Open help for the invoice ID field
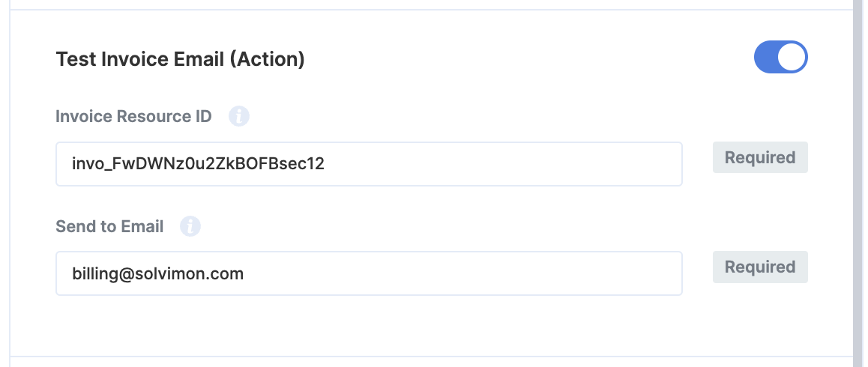This screenshot has width=868, height=367. point(238,117)
